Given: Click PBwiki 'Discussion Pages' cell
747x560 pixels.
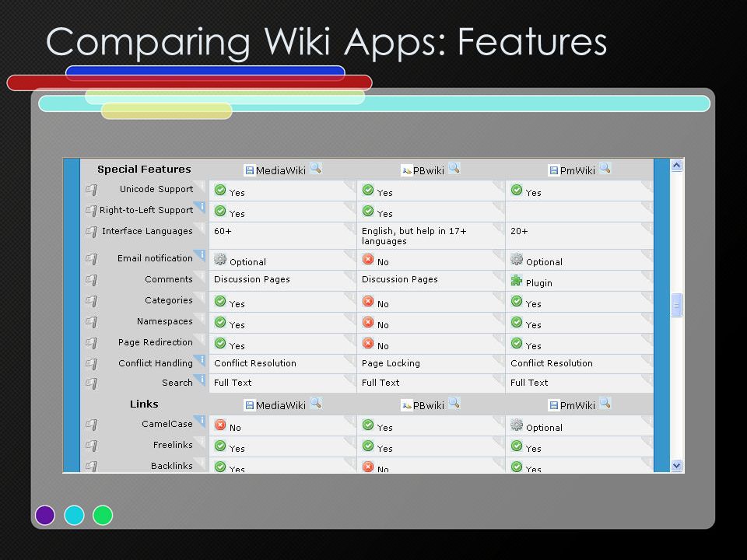Looking at the screenshot, I should click(x=430, y=281).
